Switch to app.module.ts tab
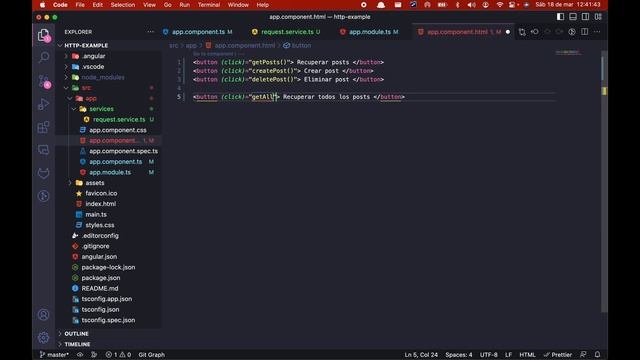This screenshot has width=640, height=360. click(x=369, y=32)
